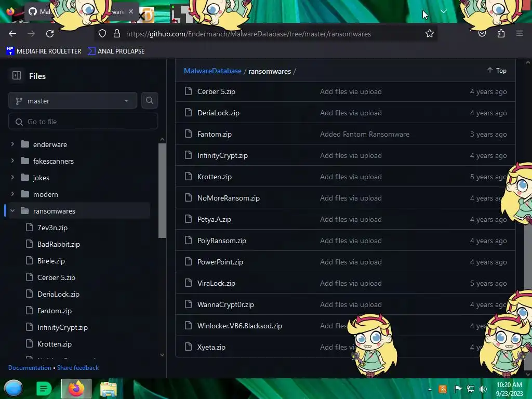Show hidden tray icons arrow

click(x=430, y=390)
